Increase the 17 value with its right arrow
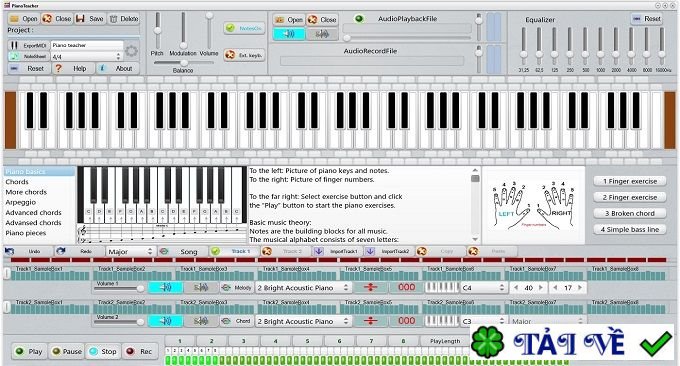This screenshot has height=366, width=680. 580,288
